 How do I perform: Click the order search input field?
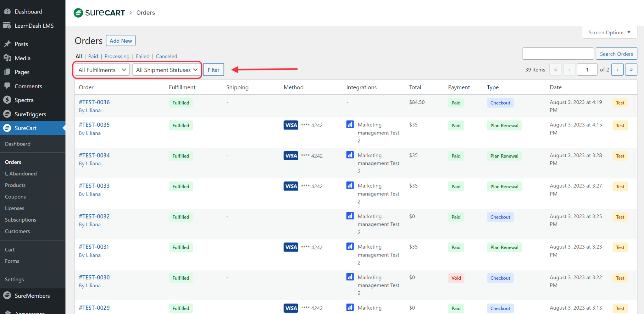[558, 54]
